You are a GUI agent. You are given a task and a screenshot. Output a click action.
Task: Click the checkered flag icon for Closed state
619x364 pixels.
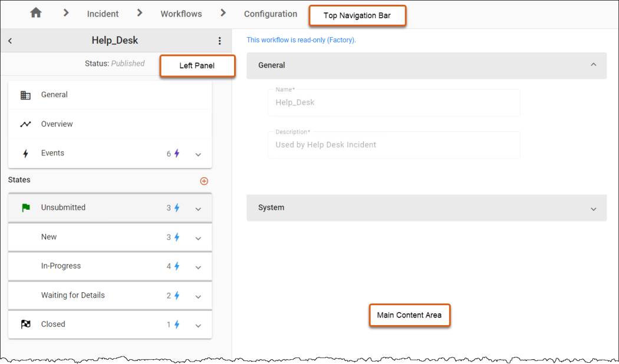coord(25,323)
